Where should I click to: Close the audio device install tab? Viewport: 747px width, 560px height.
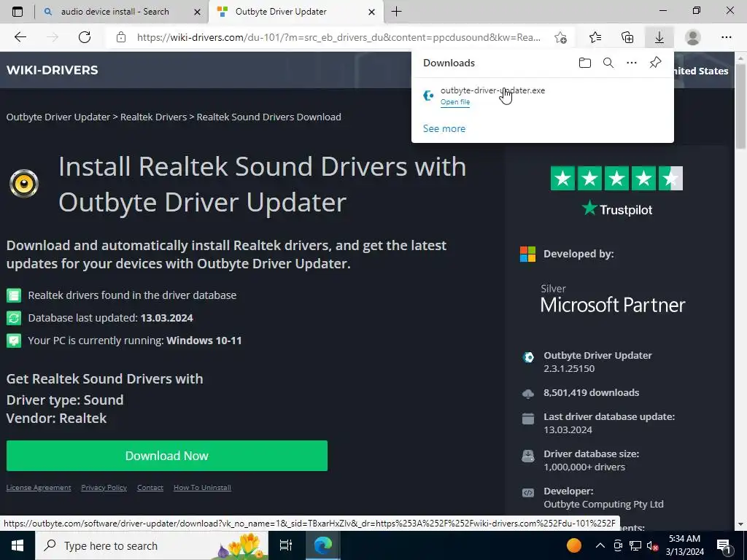(x=197, y=12)
